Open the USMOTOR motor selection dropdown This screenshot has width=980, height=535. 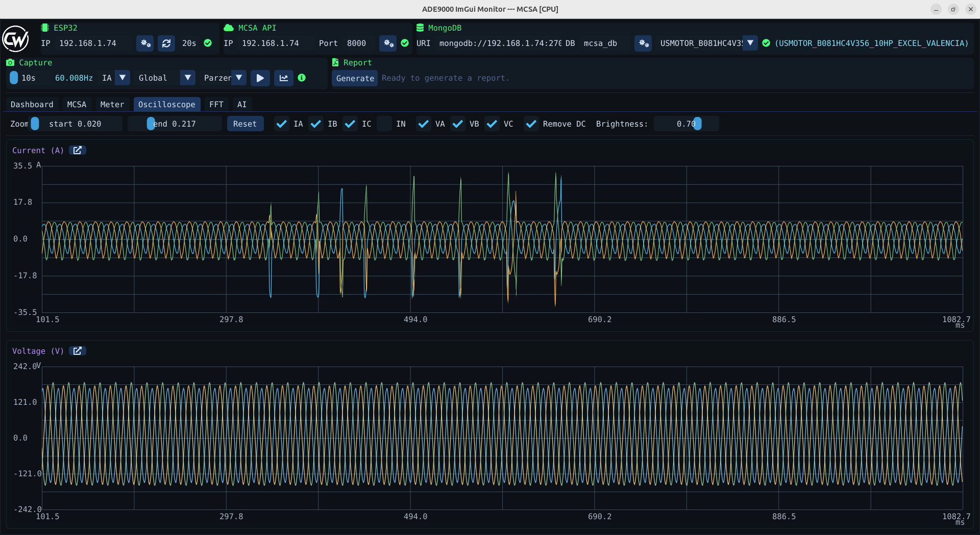750,43
